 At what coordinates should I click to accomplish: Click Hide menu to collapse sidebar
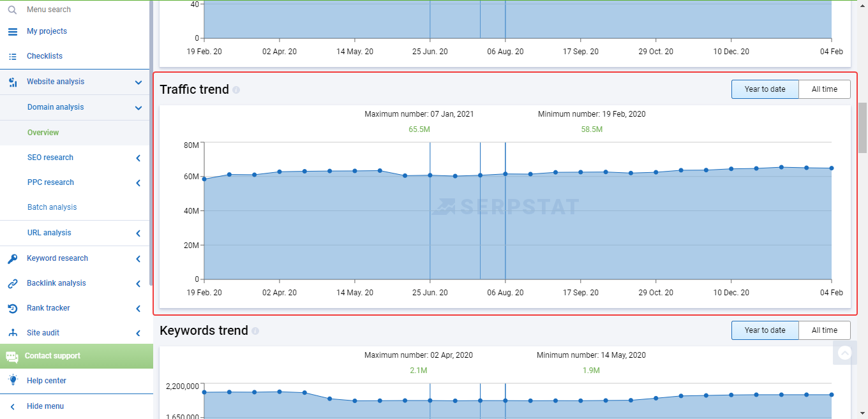45,406
